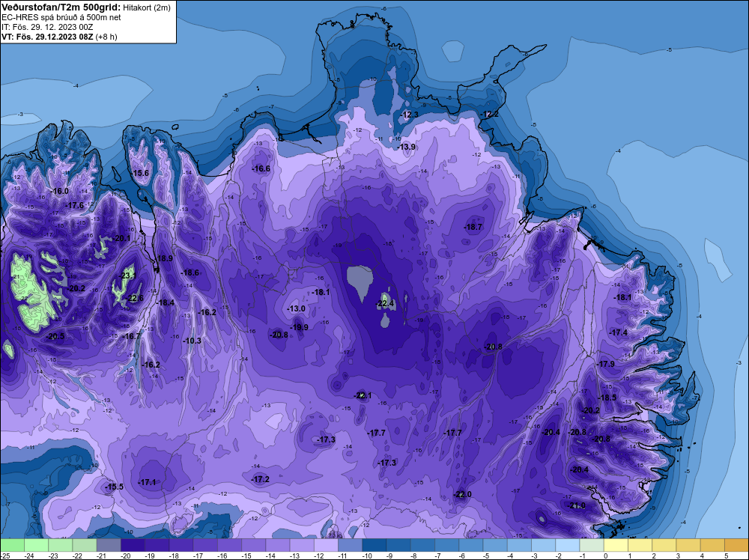Screen dimensions: 749x560
Task: Click the orange swatch at the right end of the scale
Action: pyautogui.click(x=736, y=545)
